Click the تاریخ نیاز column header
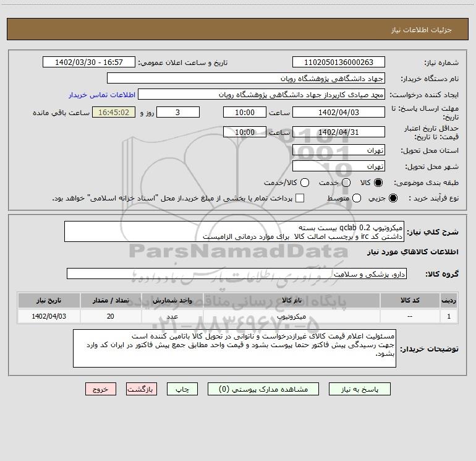476x461 pixels. [49, 300]
